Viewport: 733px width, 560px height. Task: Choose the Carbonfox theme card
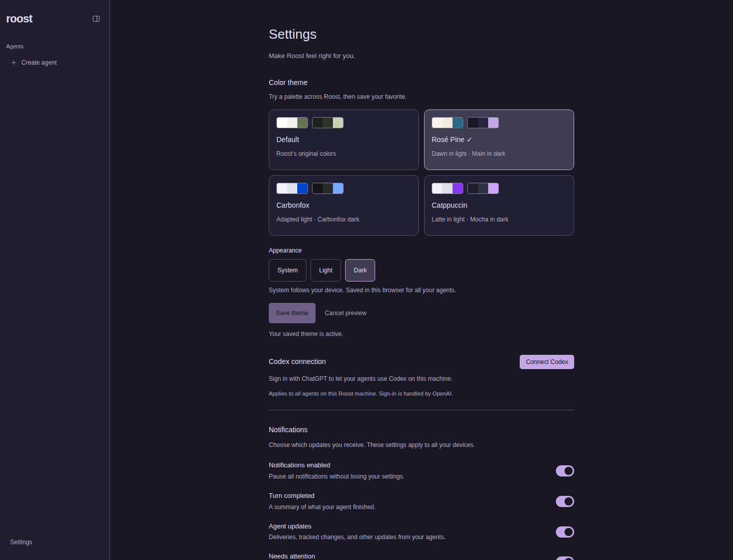(344, 205)
